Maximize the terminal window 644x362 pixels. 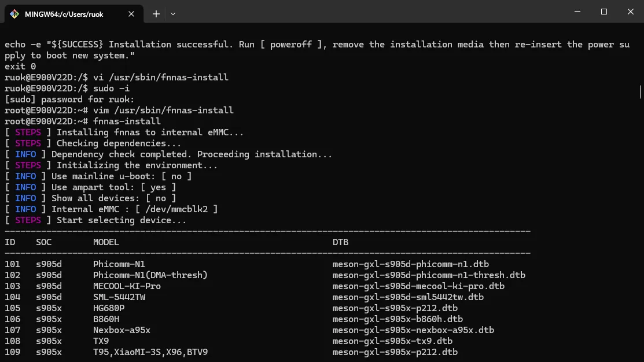click(x=603, y=12)
